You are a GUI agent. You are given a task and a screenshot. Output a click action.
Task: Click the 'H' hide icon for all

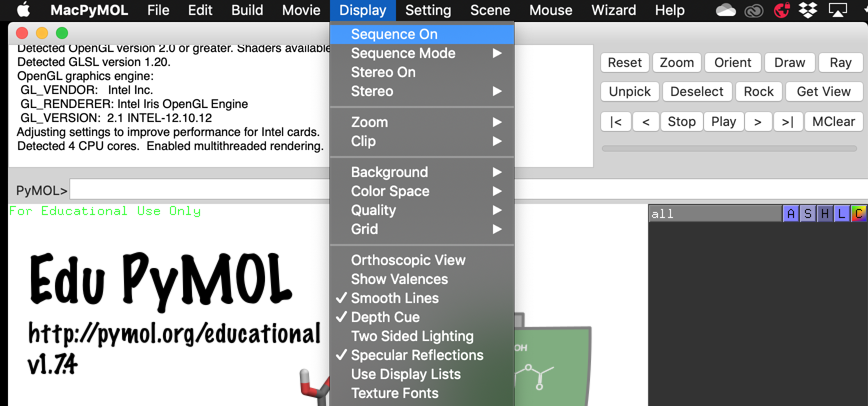pos(824,214)
